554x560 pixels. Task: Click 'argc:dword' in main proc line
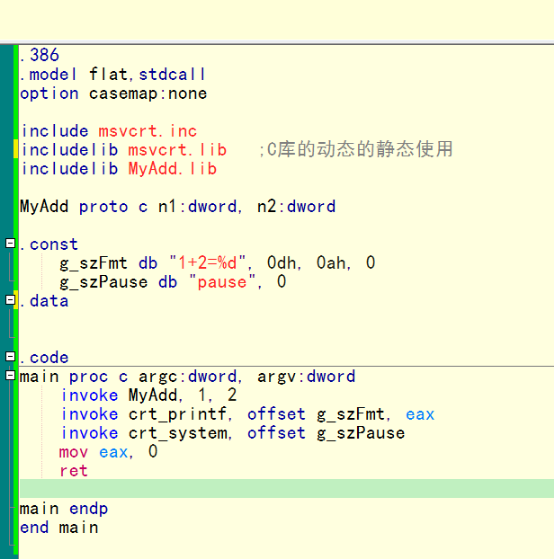pos(187,376)
